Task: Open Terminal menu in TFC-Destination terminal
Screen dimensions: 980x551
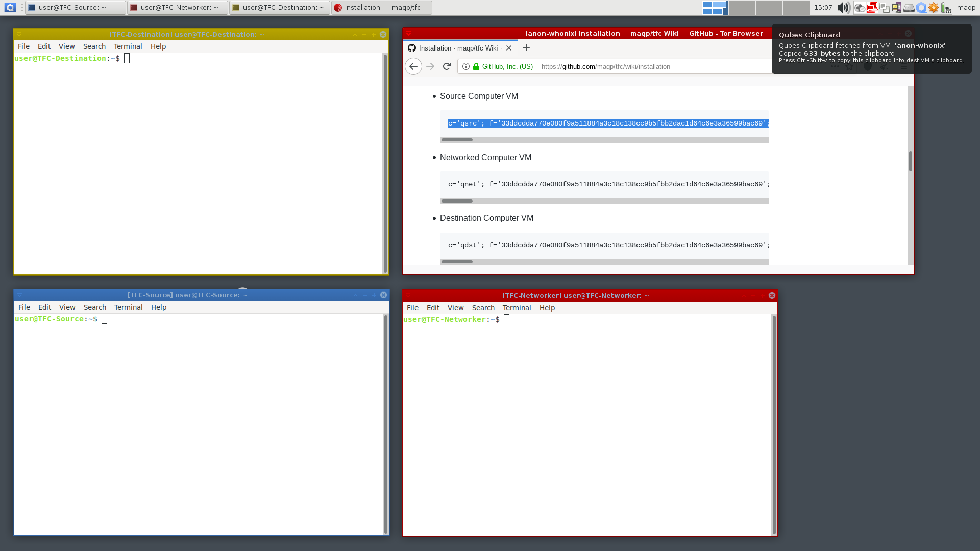Action: coord(128,46)
